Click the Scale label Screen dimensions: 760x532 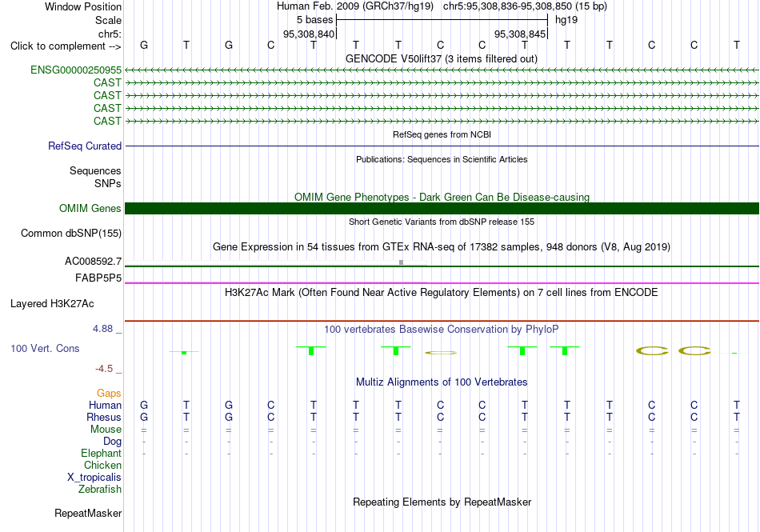(108, 20)
